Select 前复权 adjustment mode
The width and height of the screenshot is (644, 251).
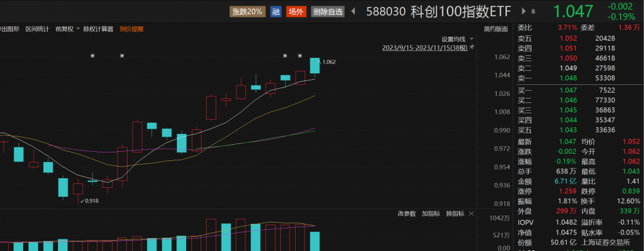click(x=64, y=29)
